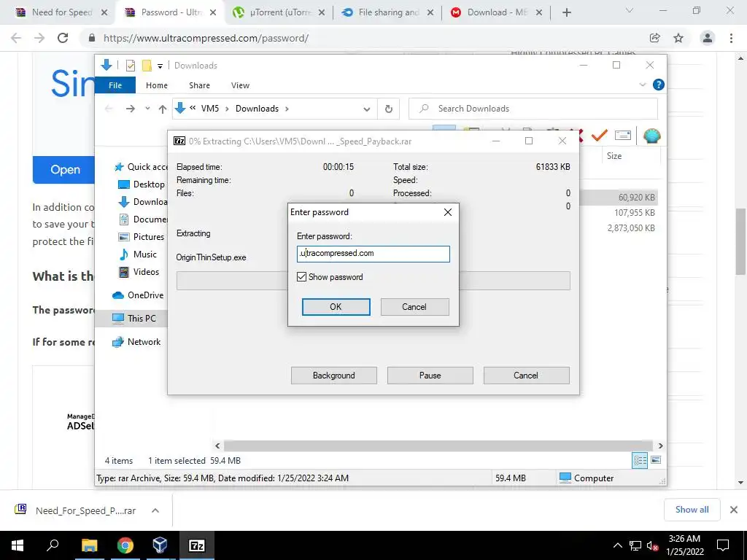Go up one folder level in Explorer
The height and width of the screenshot is (560, 747).
(x=163, y=109)
